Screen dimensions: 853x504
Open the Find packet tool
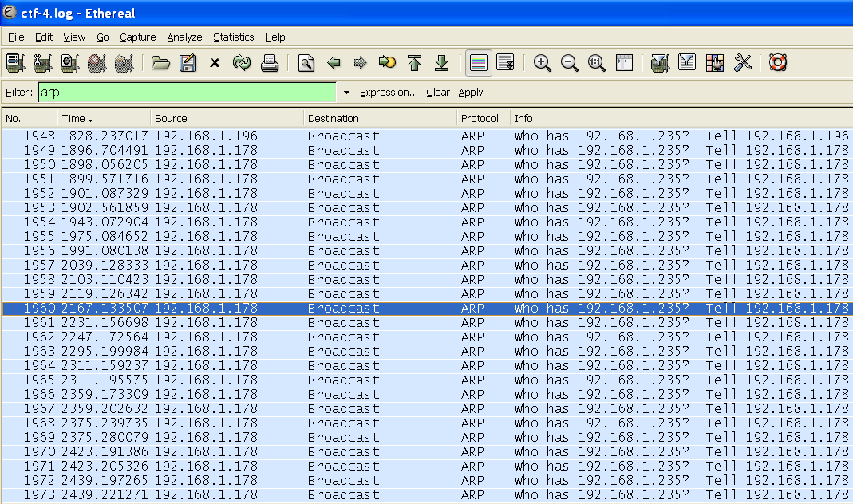point(306,63)
